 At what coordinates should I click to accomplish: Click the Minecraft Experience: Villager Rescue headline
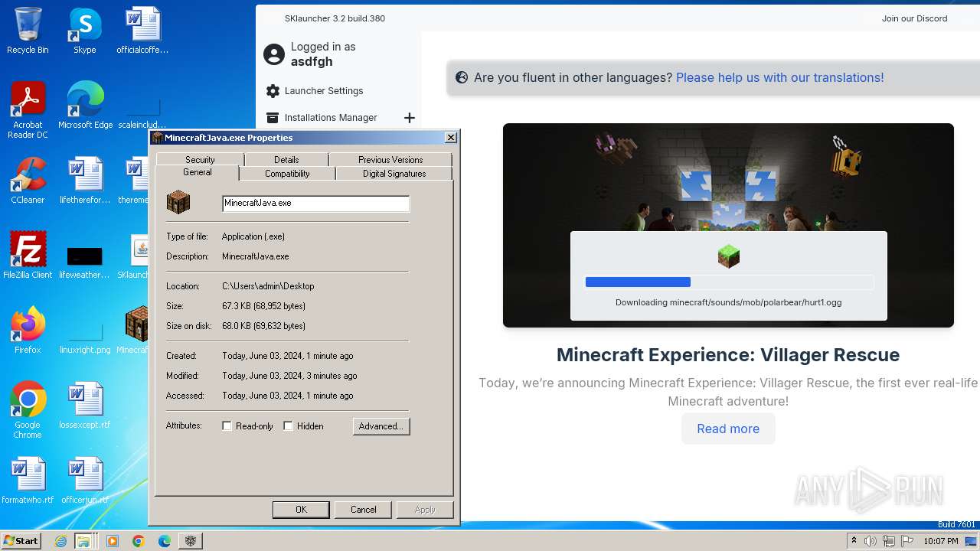click(x=728, y=355)
